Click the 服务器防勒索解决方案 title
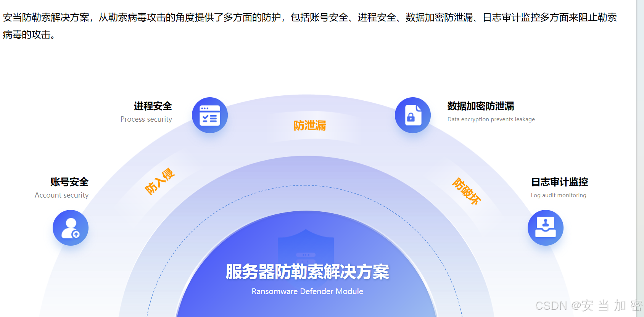The image size is (644, 317). [x=308, y=272]
